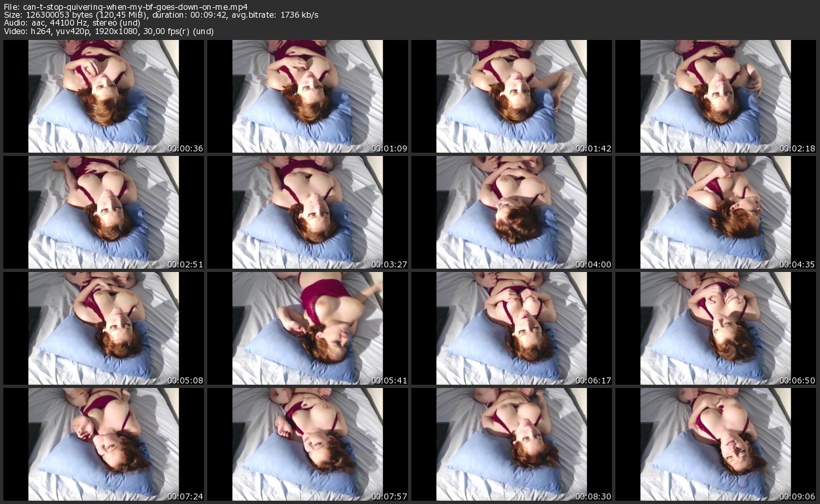Click the Size and duration info line

[x=161, y=15]
